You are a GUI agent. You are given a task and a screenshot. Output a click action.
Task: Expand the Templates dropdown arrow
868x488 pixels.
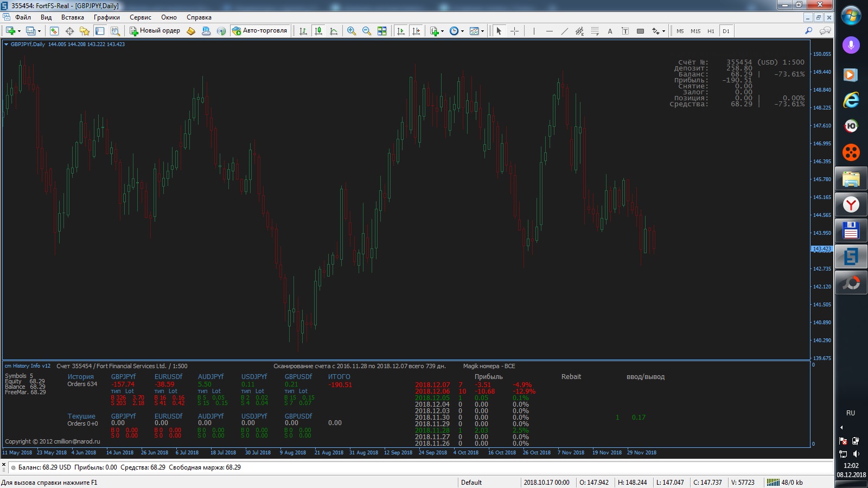tap(482, 31)
